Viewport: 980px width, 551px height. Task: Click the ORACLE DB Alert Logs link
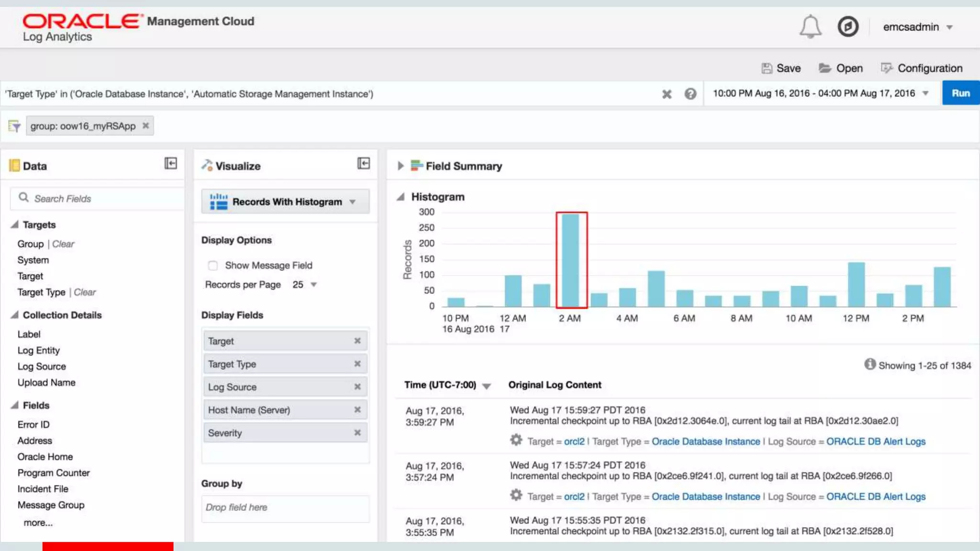tap(876, 441)
